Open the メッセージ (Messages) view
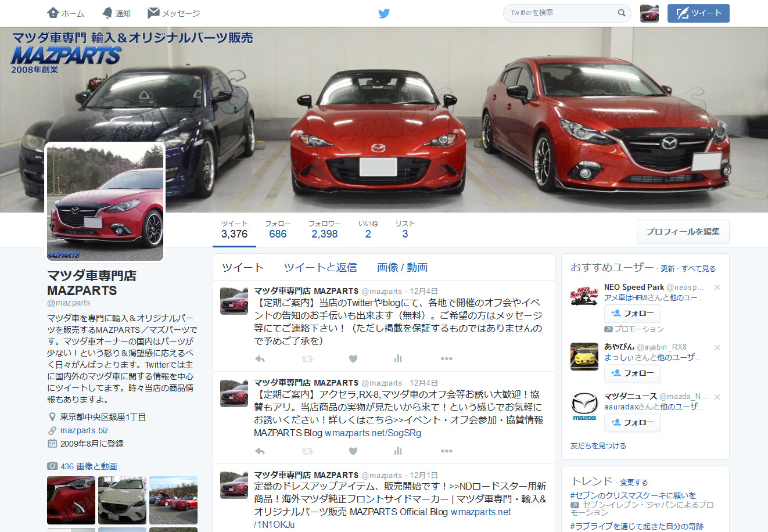Screen dimensions: 768x532 174,13
